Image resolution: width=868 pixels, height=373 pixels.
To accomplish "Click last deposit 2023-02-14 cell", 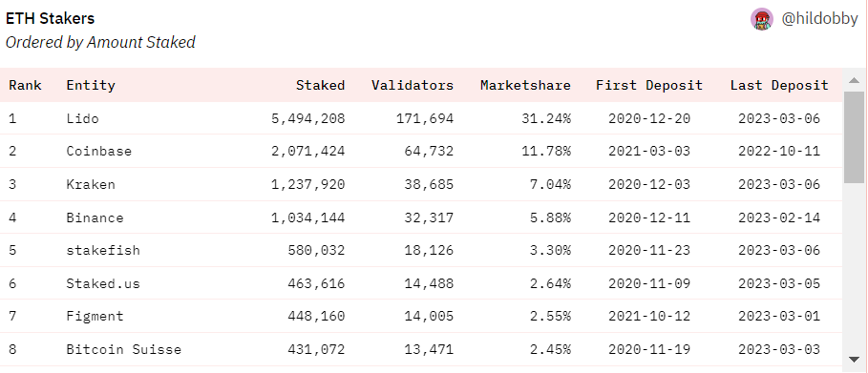I will tap(779, 218).
